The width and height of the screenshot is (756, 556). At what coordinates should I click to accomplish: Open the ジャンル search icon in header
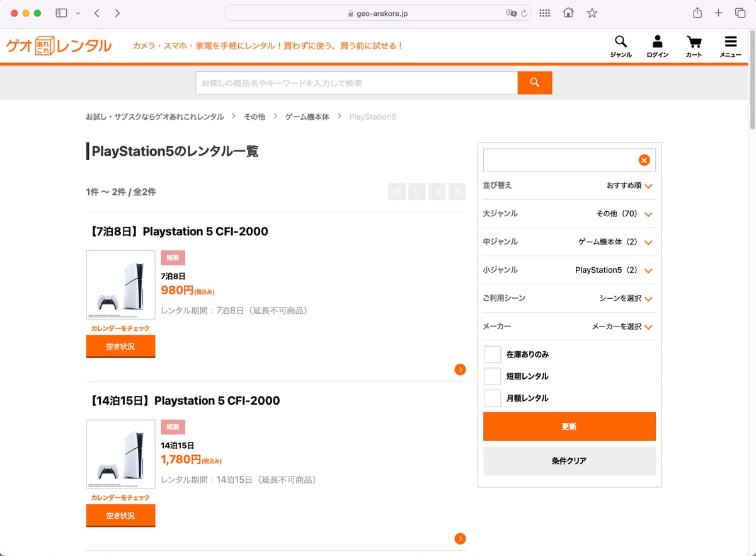click(x=621, y=46)
